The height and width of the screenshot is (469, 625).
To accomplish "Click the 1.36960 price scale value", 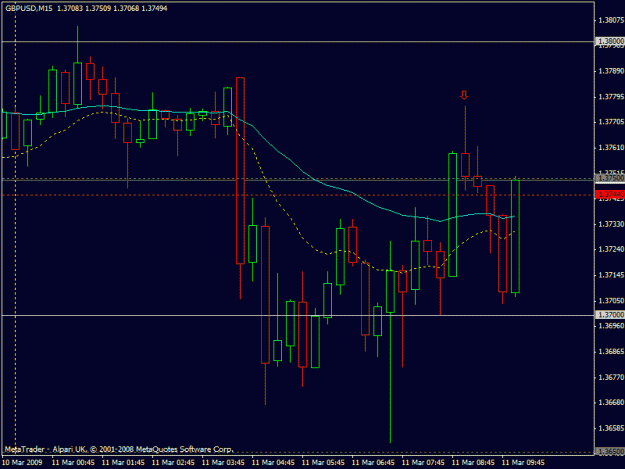I will pos(611,326).
